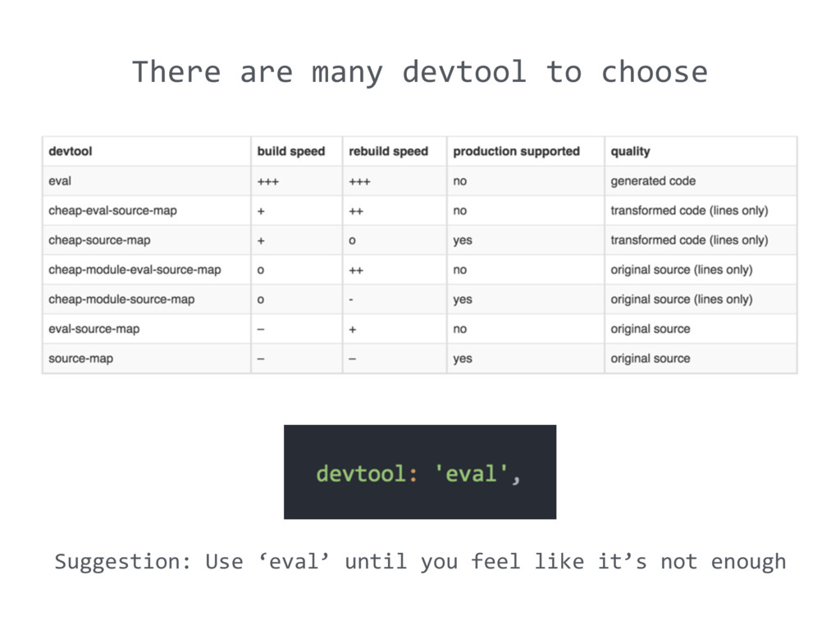Click the 'cheap-source-map' table cell

pyautogui.click(x=99, y=240)
